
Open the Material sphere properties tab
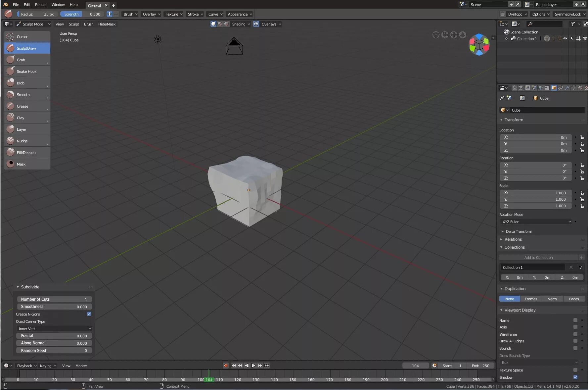tap(580, 88)
